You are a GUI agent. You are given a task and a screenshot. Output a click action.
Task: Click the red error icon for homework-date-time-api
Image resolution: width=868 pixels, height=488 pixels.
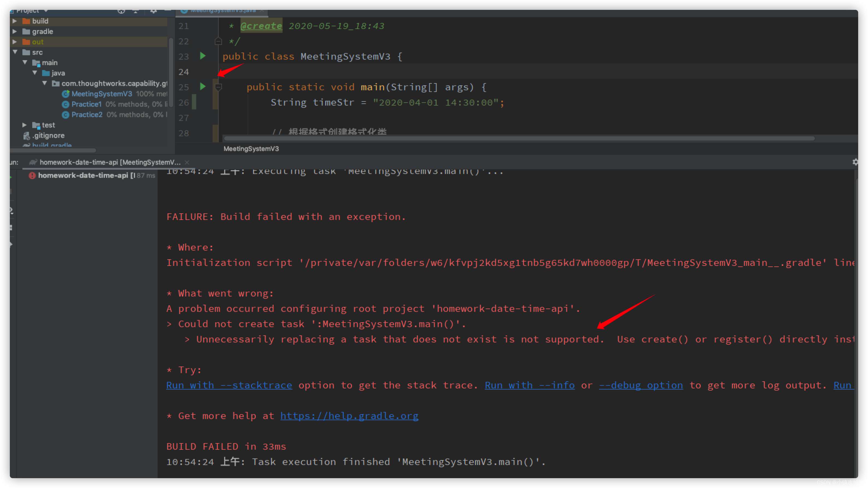[32, 175]
